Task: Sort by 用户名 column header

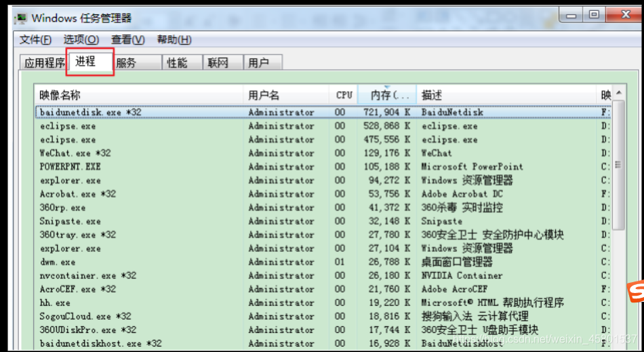Action: [286, 95]
